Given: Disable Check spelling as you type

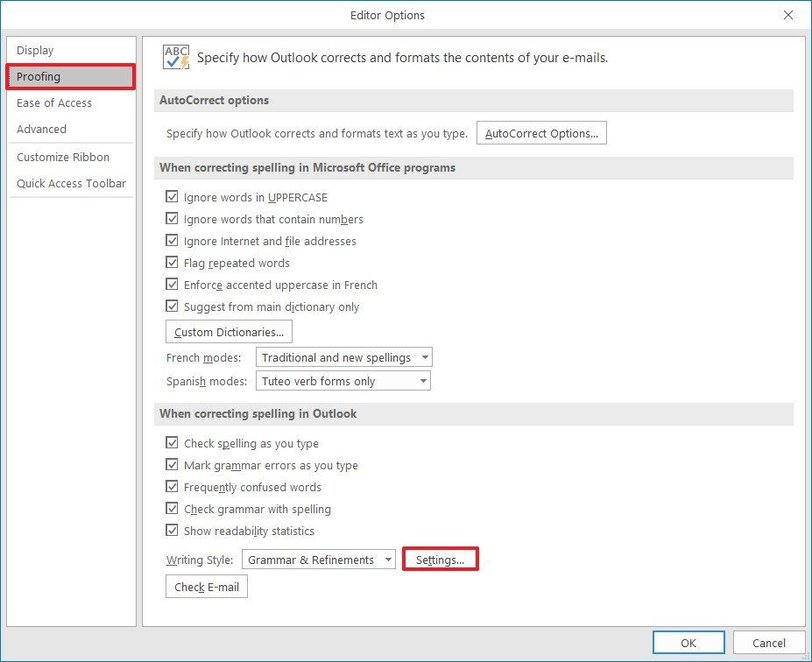Looking at the screenshot, I should point(173,443).
